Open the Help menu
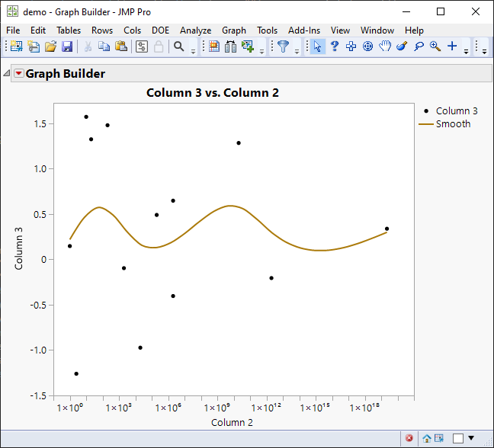Screen dimensions: 494x448 [x=414, y=30]
